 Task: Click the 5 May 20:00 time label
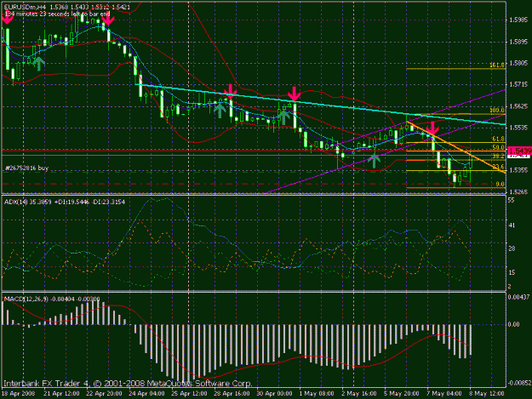coord(402,394)
